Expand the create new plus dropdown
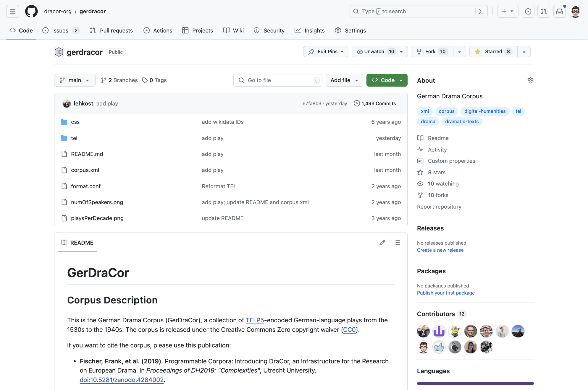588x390 pixels. coord(508,11)
